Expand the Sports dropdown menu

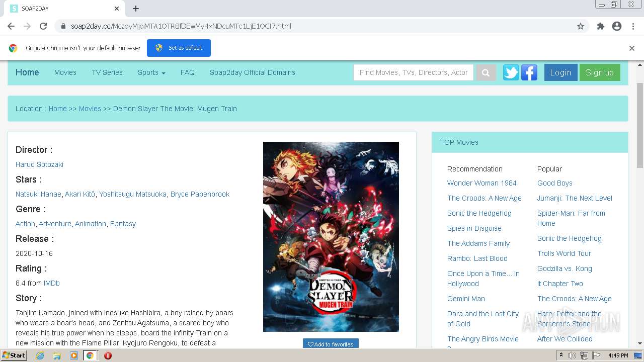tap(151, 72)
